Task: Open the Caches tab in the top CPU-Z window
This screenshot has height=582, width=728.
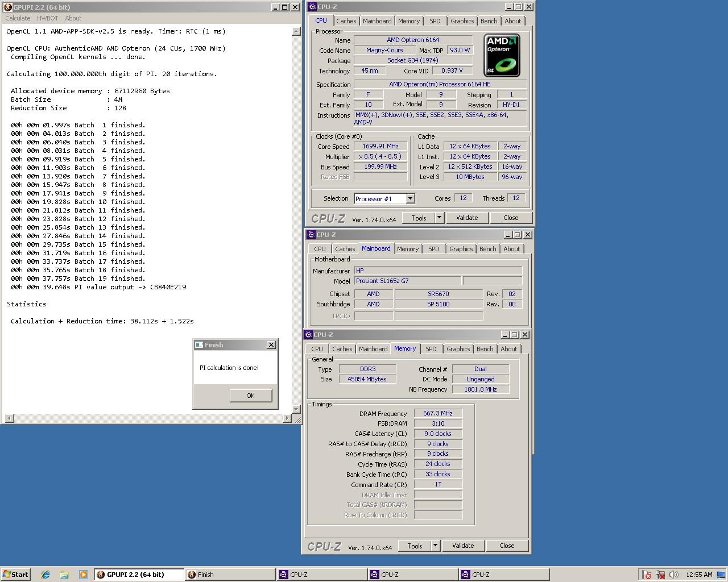Action: click(346, 21)
